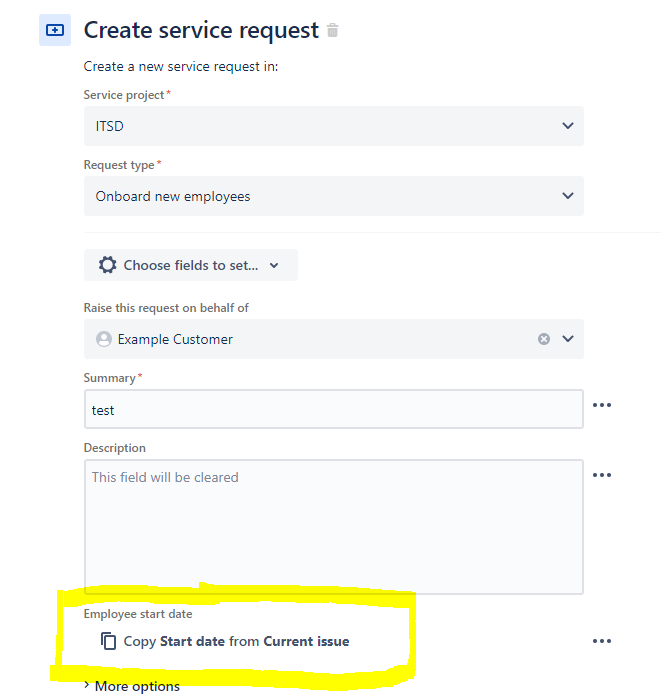Viewport: 661px width, 696px height.
Task: Click the Create service request action icon
Action: tap(55, 30)
